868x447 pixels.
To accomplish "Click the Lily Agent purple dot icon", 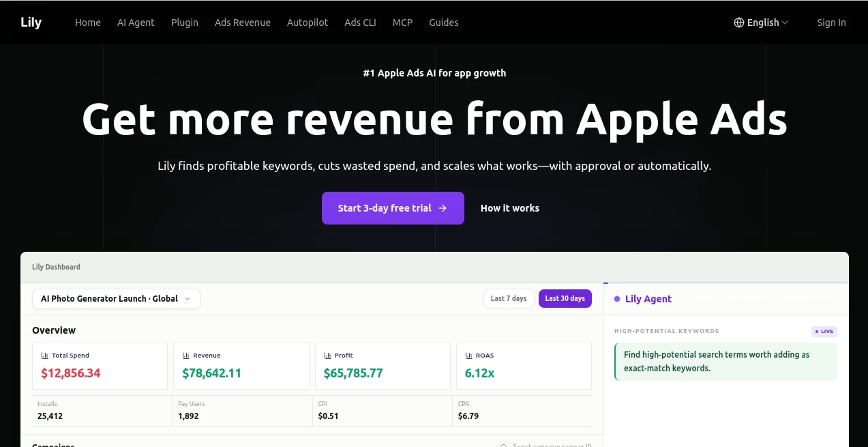I will [617, 299].
